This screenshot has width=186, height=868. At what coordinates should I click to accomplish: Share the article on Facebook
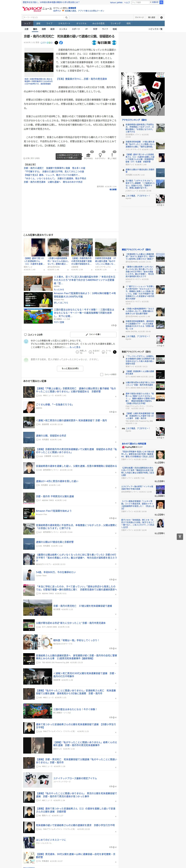(61, 43)
